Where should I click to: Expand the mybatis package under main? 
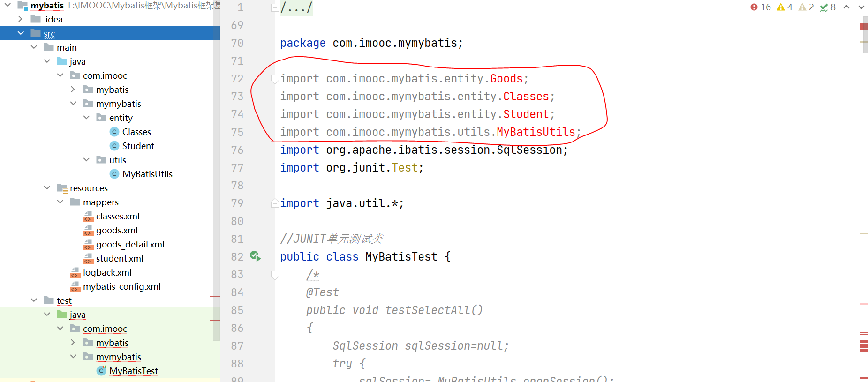tap(73, 90)
